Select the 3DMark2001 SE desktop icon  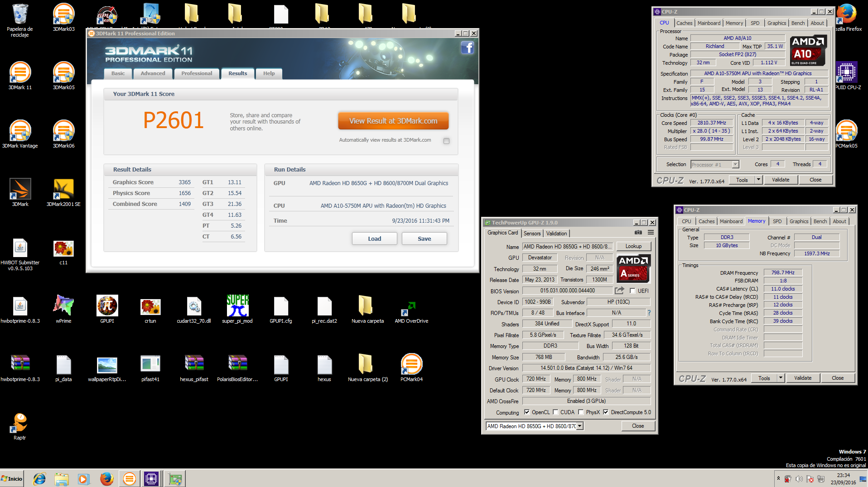click(x=63, y=192)
